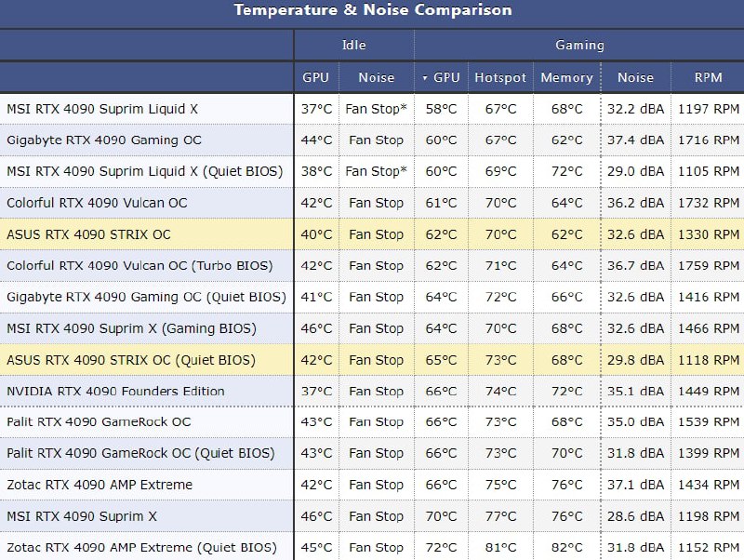744x560 pixels.
Task: Click ASUS RTX 4090 STRIX OC (Quiet BIOS) name
Action: coord(130,360)
